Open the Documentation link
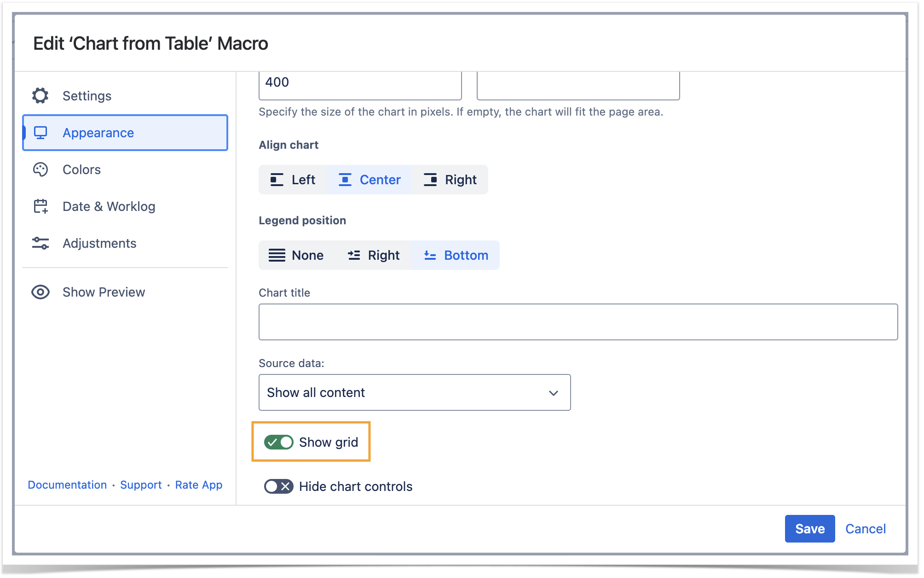This screenshot has width=924, height=578. pyautogui.click(x=67, y=485)
